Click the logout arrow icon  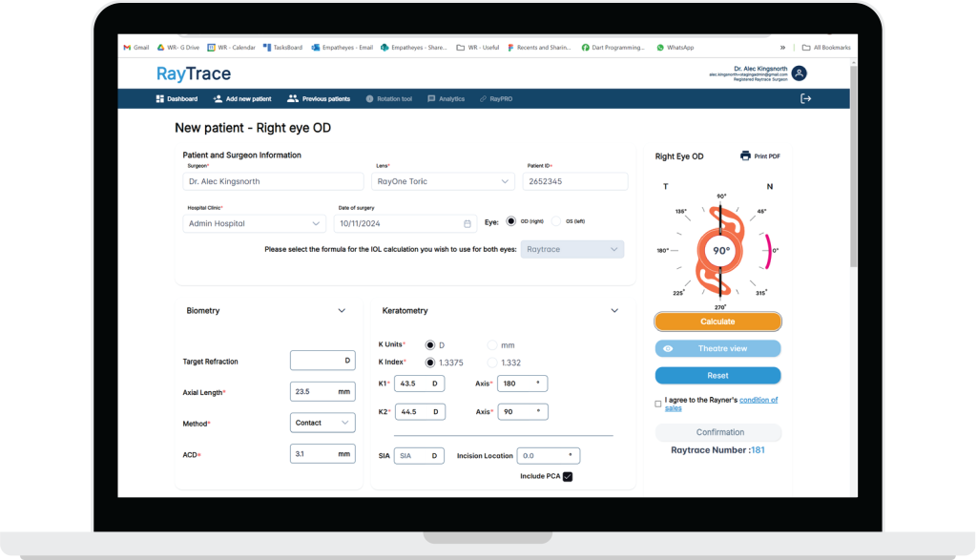click(805, 97)
